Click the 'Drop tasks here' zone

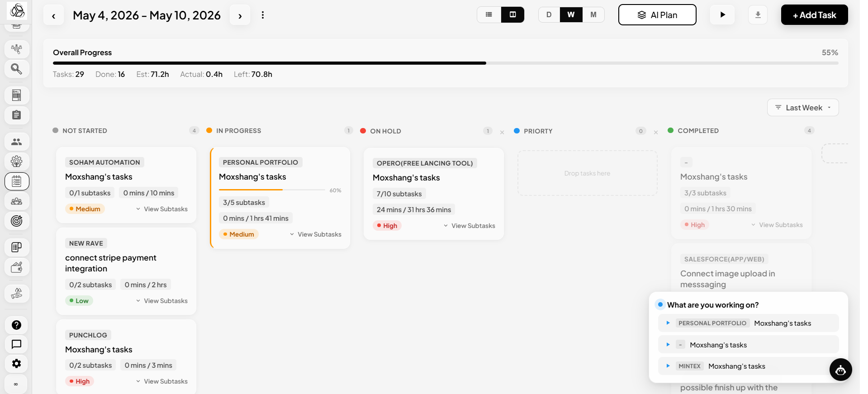[x=587, y=173]
